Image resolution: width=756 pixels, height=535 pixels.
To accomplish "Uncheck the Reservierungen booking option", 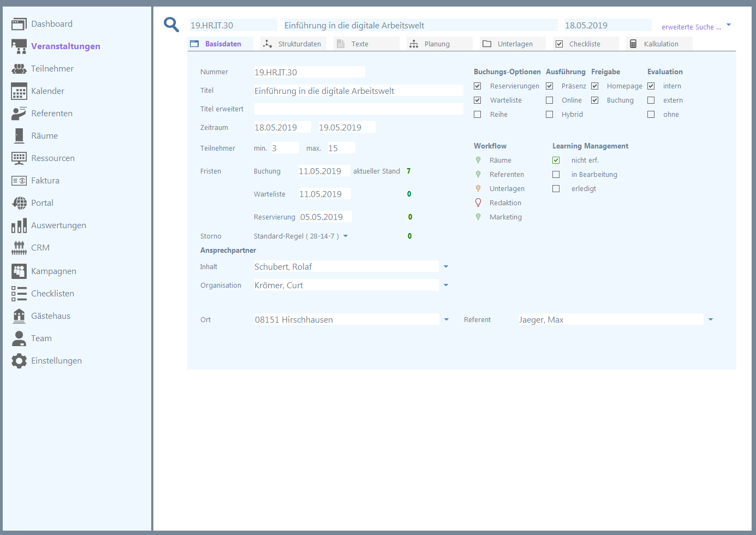I will pos(478,86).
